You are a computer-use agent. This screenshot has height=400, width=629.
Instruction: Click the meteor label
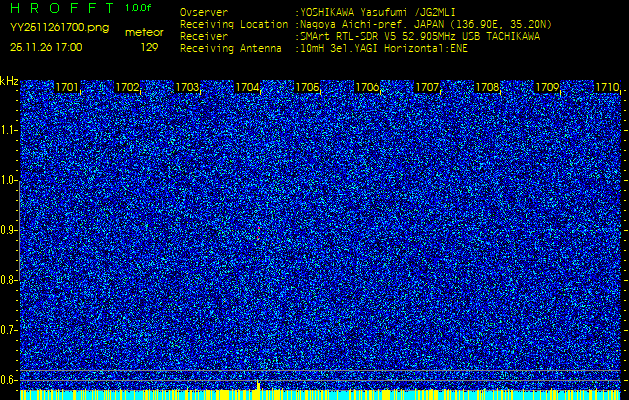144,32
